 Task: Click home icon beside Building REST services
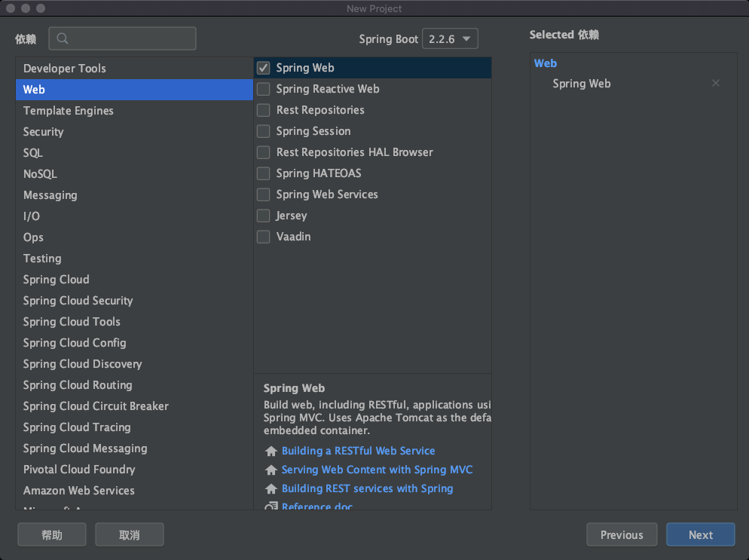[x=271, y=489]
